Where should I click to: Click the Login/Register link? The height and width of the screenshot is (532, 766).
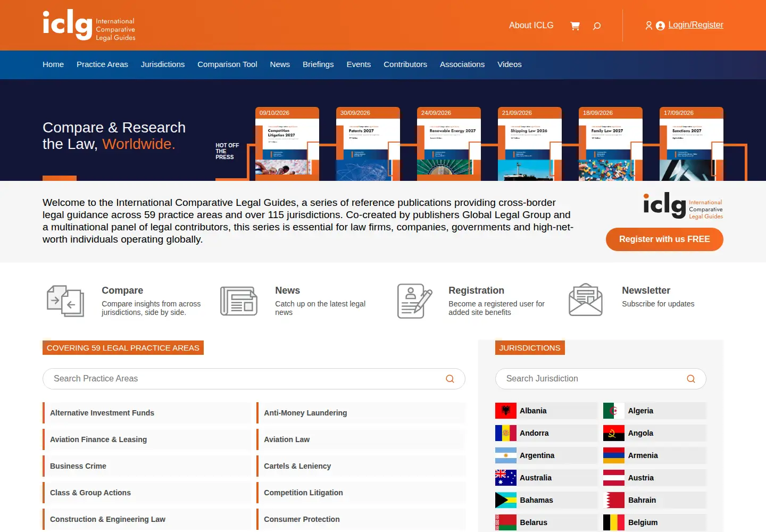[x=696, y=25]
